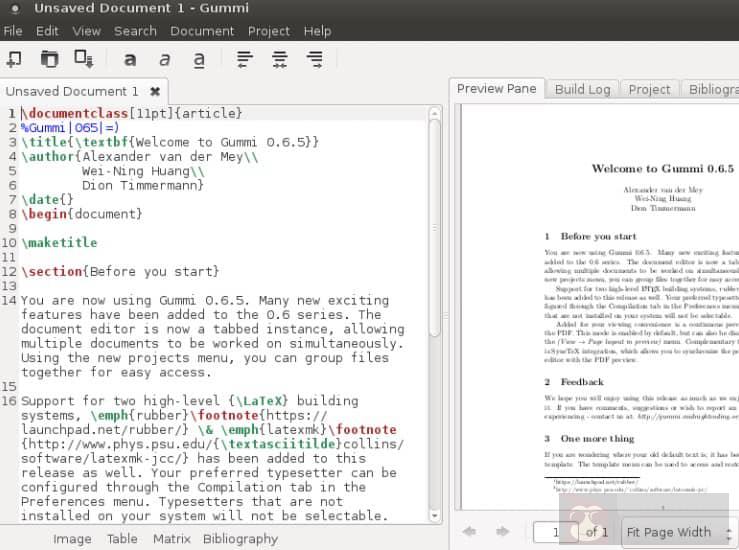Open the Document menu
The height and width of the screenshot is (550, 739).
(202, 31)
